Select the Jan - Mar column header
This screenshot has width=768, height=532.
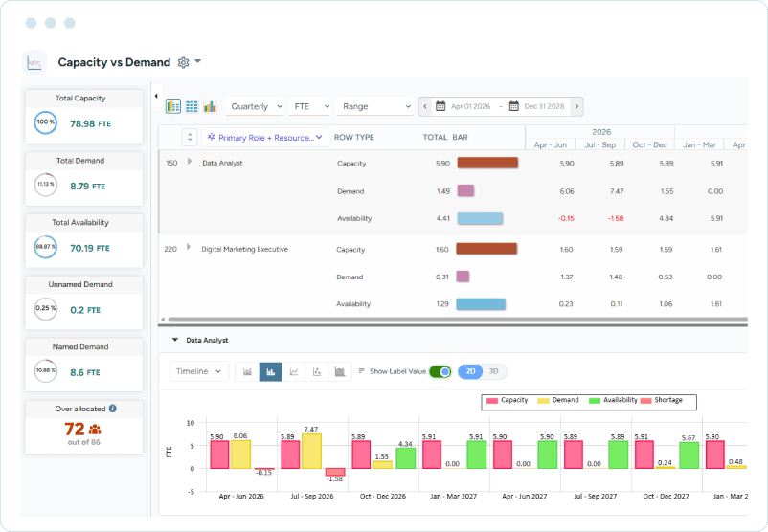pos(699,144)
